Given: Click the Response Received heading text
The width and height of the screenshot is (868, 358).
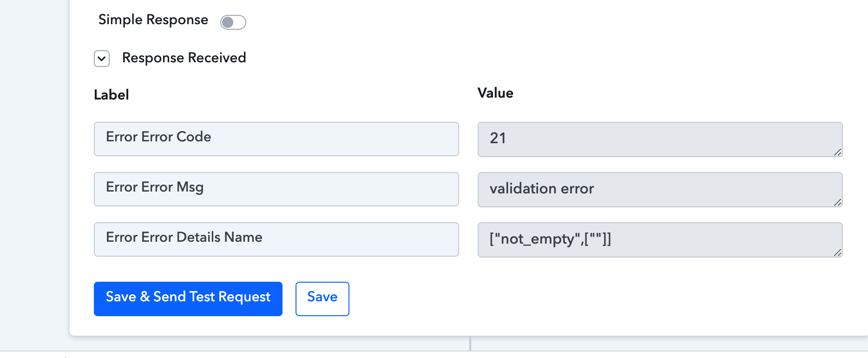Looking at the screenshot, I should pos(184,58).
